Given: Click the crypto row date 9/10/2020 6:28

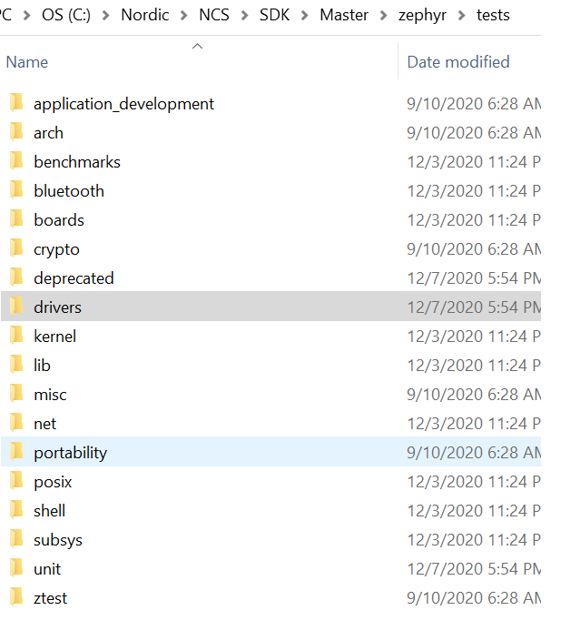Looking at the screenshot, I should [474, 249].
